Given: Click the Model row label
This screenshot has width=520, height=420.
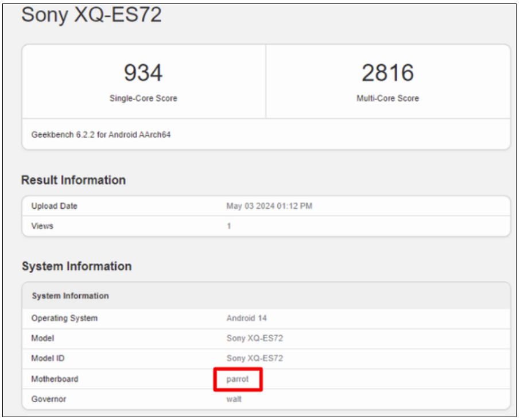Looking at the screenshot, I should click(42, 338).
